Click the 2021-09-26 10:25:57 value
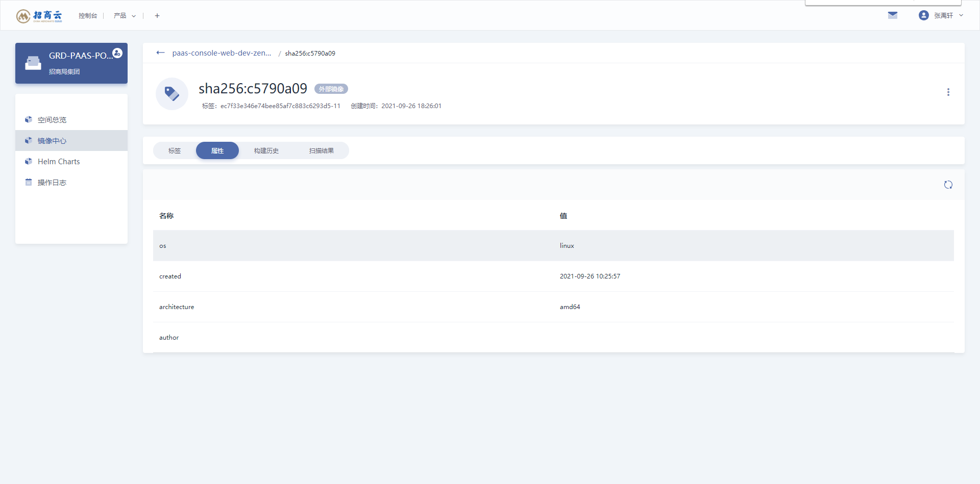The width and height of the screenshot is (980, 484). pos(590,276)
